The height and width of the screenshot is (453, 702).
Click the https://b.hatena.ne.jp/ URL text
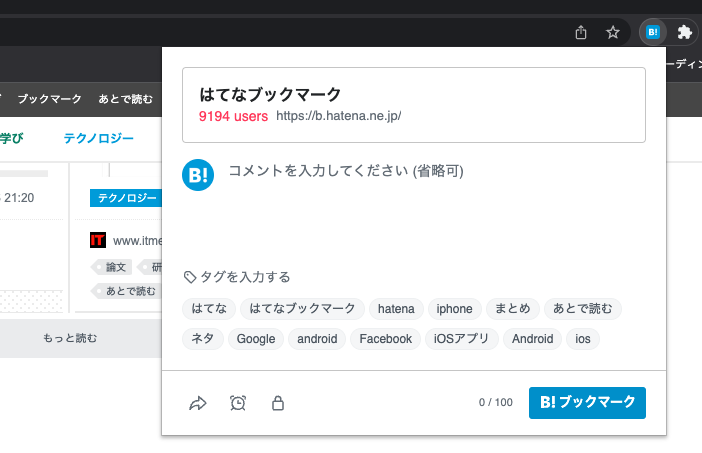(x=338, y=116)
